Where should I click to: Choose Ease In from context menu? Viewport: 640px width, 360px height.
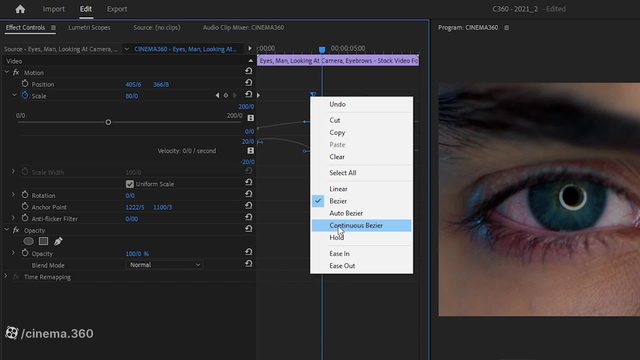coord(361,254)
